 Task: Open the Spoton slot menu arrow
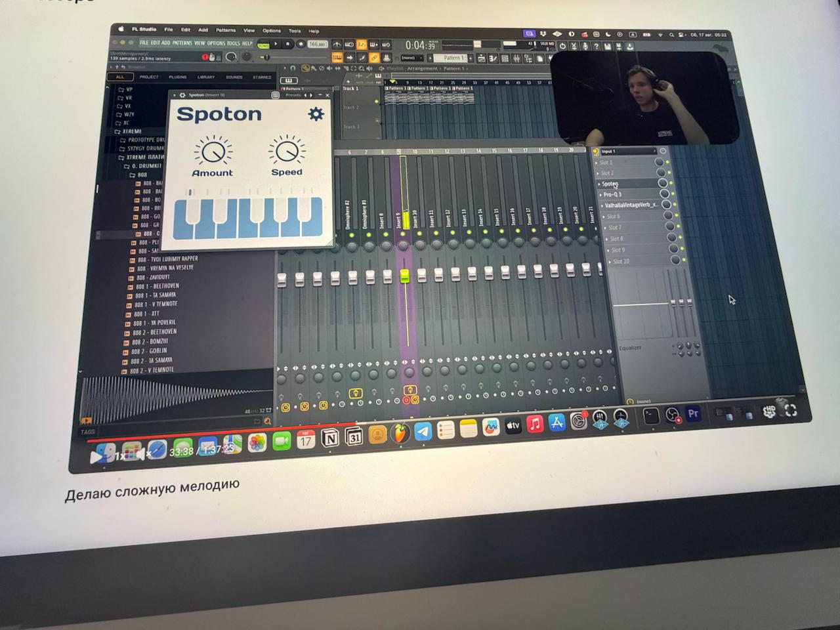point(598,184)
